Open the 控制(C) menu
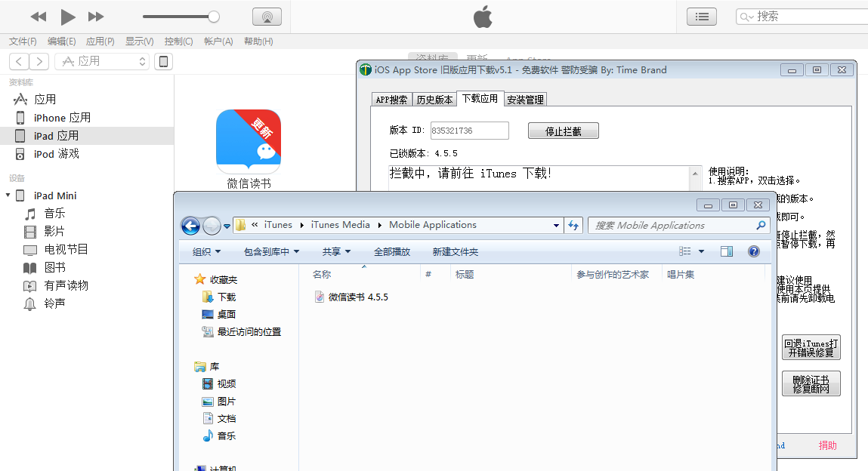Screen dimensions: 868x471 pyautogui.click(x=178, y=42)
